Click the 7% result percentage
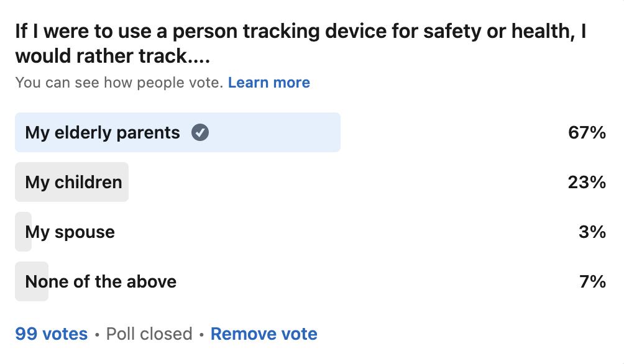Viewport: 624px width, 364px height. pyautogui.click(x=592, y=281)
